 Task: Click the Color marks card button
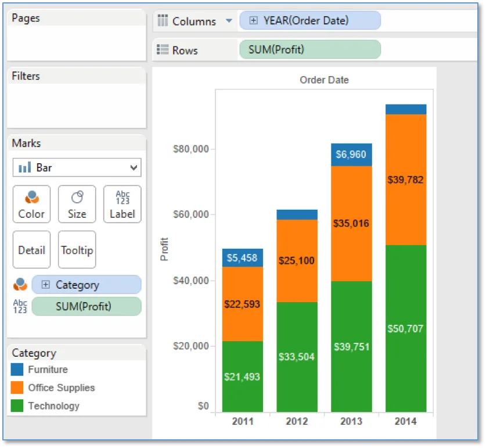tap(31, 204)
